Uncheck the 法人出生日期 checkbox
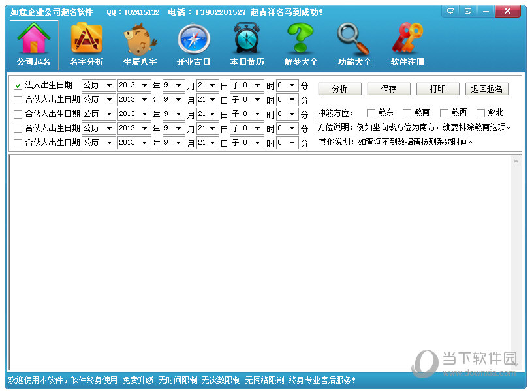 click(x=18, y=85)
